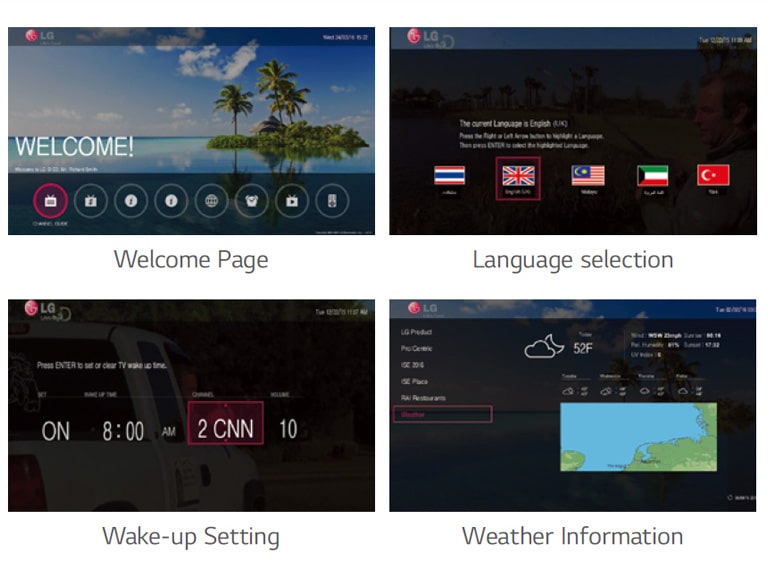This screenshot has height=568, width=768.
Task: Click the WELCOME! heading text
Action: click(74, 146)
